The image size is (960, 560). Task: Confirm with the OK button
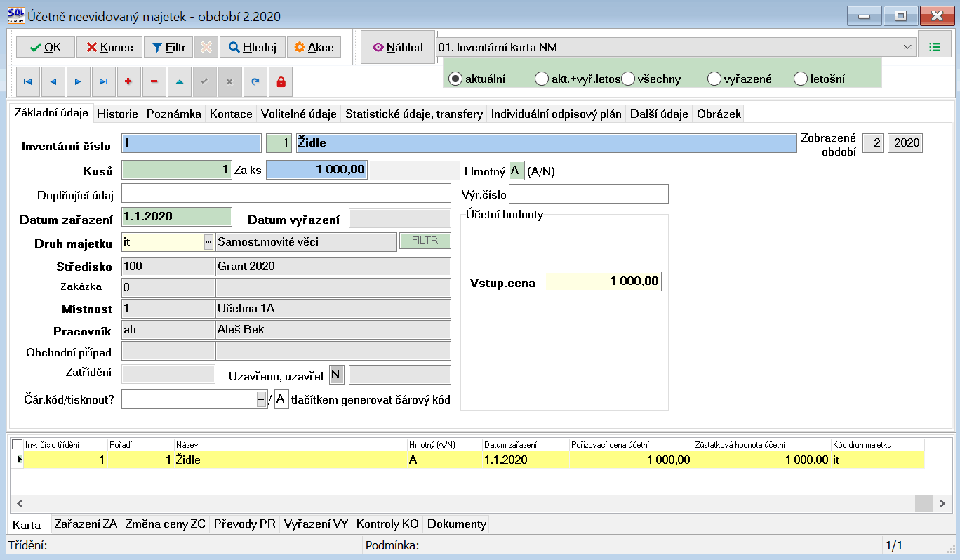[x=45, y=47]
